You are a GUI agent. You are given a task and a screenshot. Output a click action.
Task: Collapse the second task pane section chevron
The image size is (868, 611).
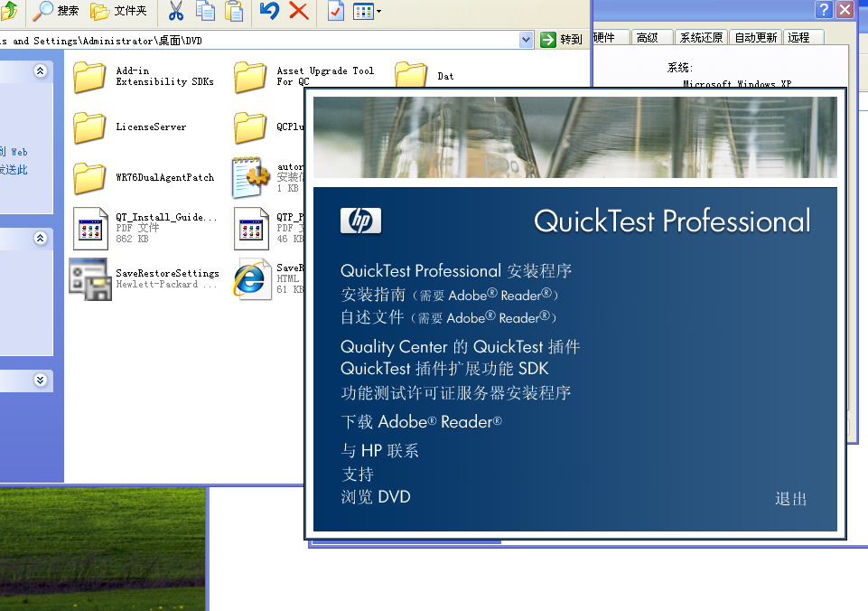[x=40, y=239]
